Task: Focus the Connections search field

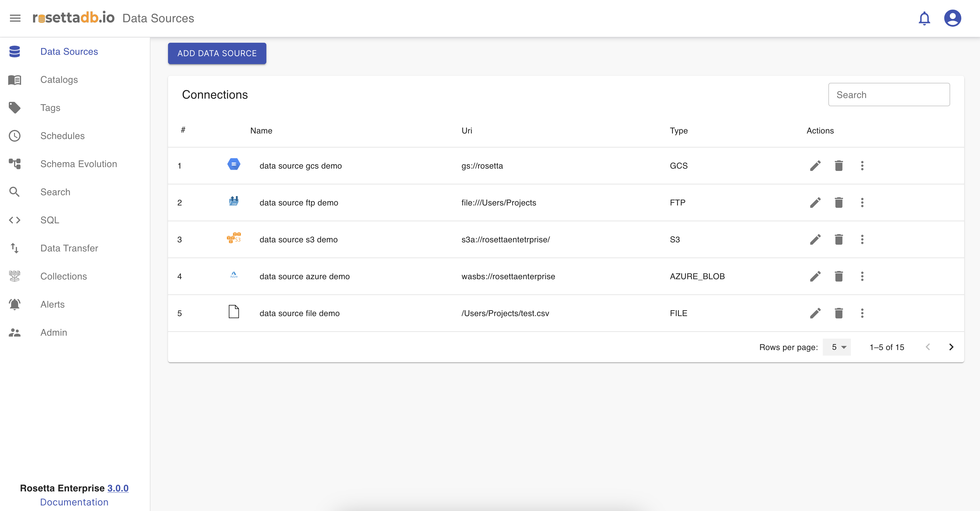Action: click(889, 95)
